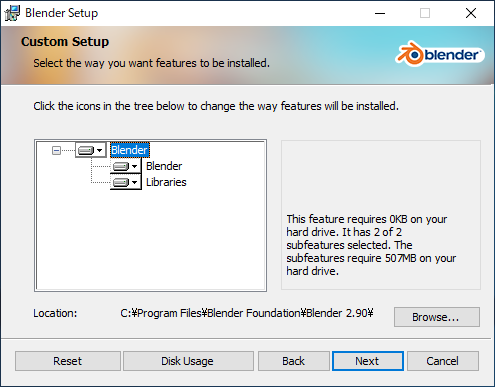Minimize the Blender Setup window

pos(380,13)
